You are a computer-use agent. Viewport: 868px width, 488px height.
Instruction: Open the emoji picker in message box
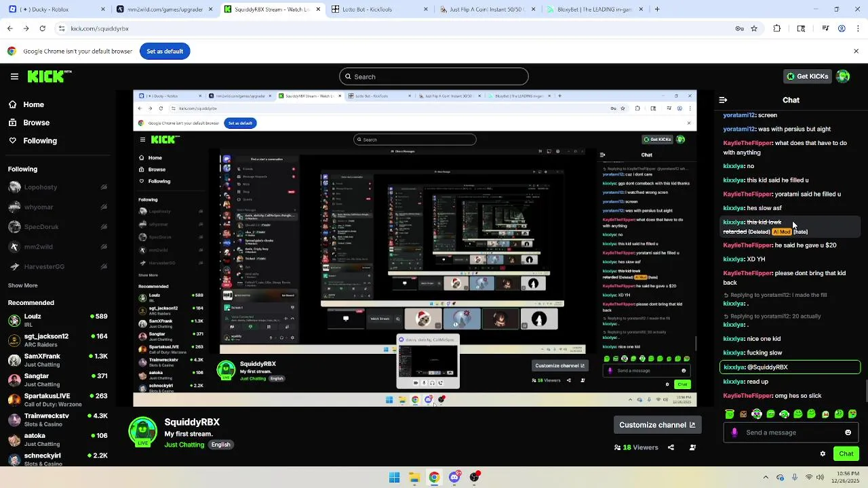click(848, 432)
